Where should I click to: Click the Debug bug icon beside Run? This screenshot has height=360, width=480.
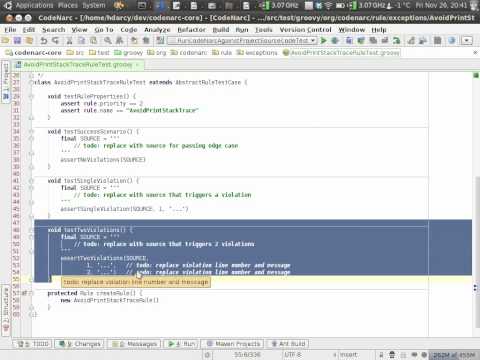pos(335,41)
